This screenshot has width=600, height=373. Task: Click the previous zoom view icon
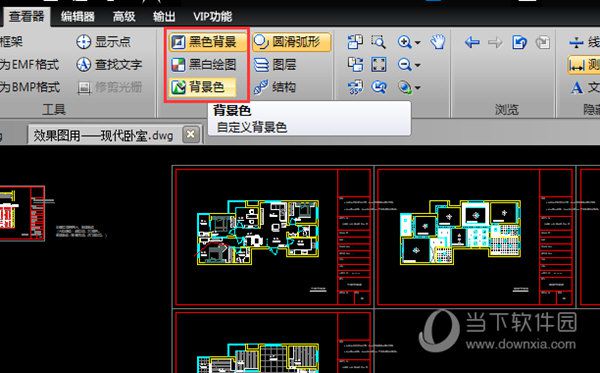[x=378, y=87]
